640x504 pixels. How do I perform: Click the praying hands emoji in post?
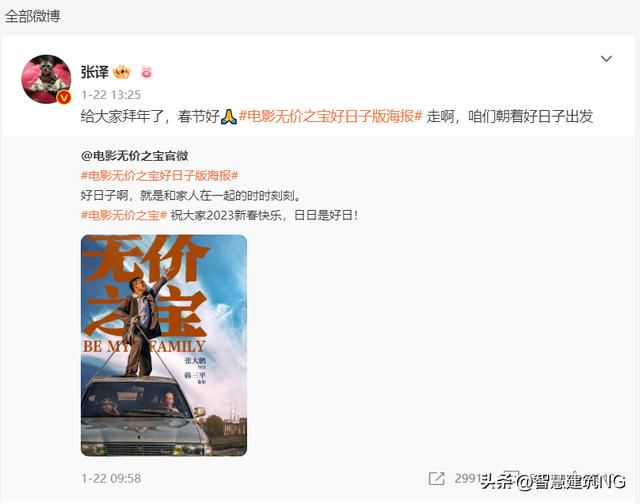click(x=229, y=117)
